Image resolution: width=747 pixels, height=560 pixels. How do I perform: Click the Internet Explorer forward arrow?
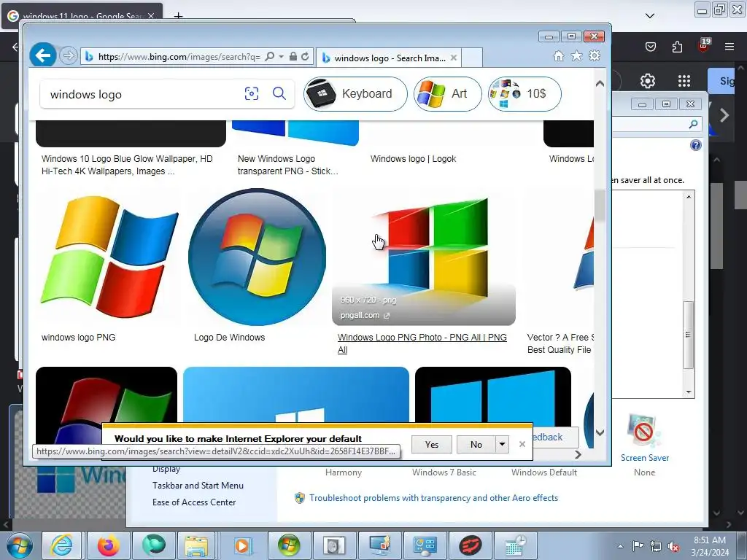pyautogui.click(x=69, y=56)
